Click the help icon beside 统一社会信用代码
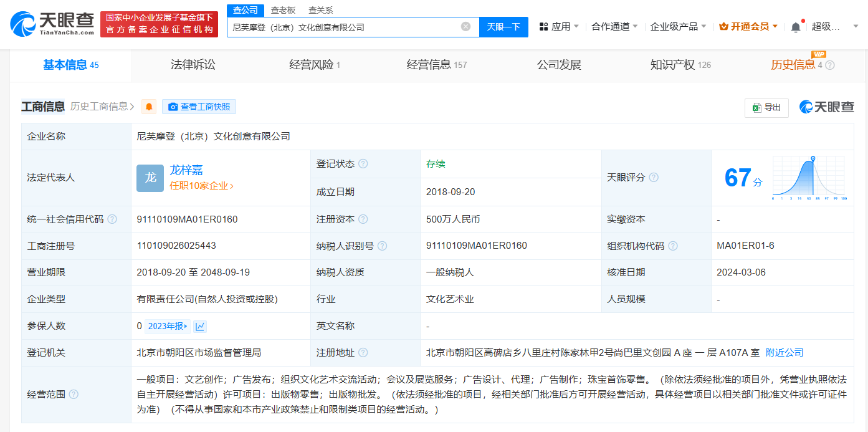Viewport: 868px width, 432px height. coord(111,219)
